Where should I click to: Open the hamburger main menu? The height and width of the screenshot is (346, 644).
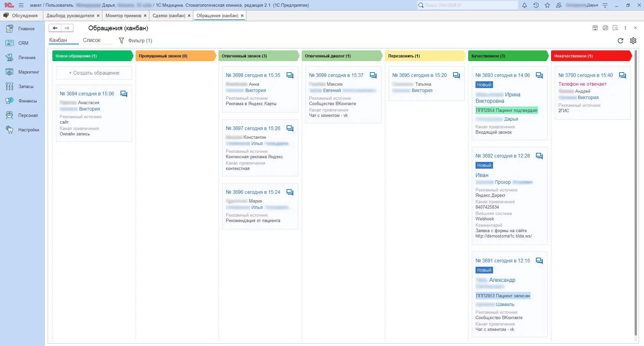click(21, 5)
